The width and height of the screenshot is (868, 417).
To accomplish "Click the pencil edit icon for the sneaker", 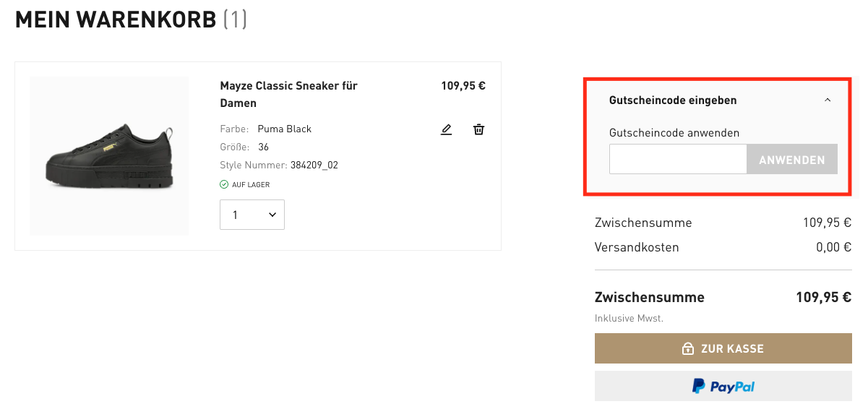I will pos(447,129).
